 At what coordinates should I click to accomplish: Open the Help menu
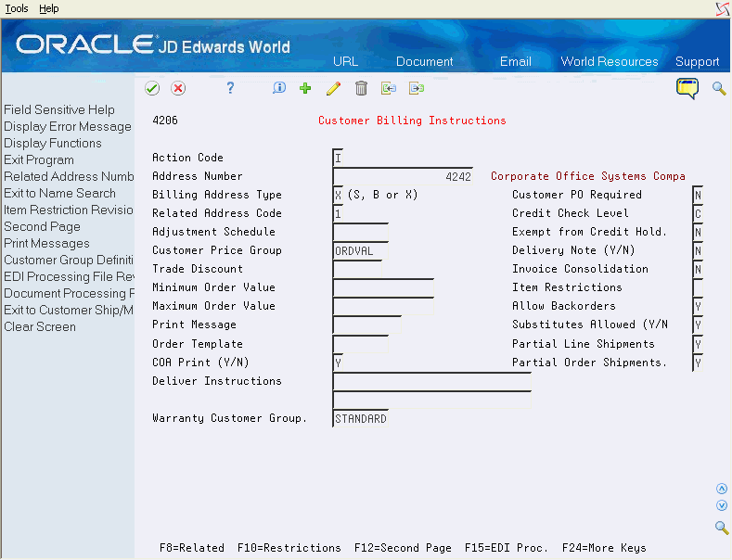(48, 8)
